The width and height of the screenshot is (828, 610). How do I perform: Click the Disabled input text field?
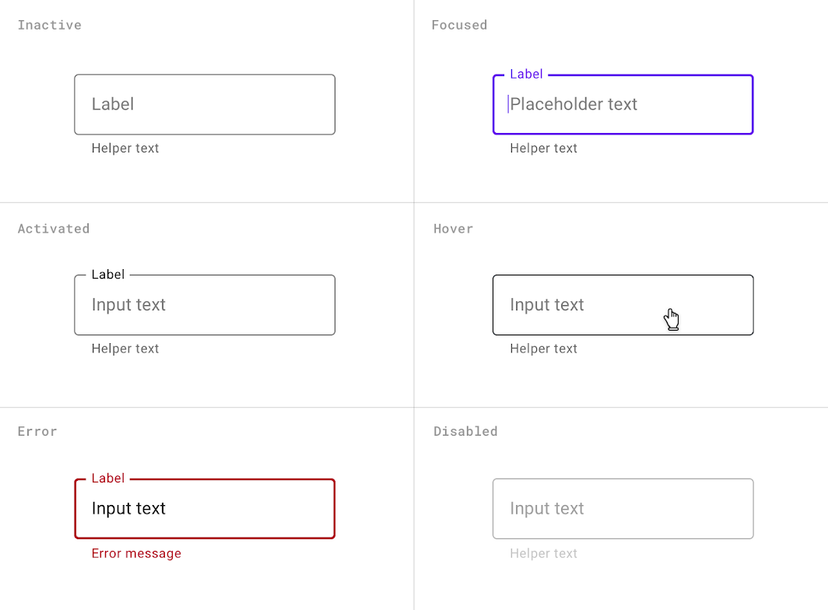622,509
